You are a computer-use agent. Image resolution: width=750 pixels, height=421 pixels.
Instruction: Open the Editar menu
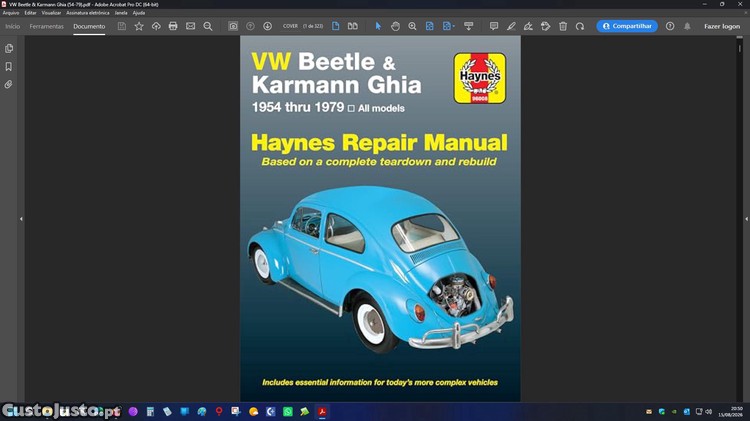30,13
